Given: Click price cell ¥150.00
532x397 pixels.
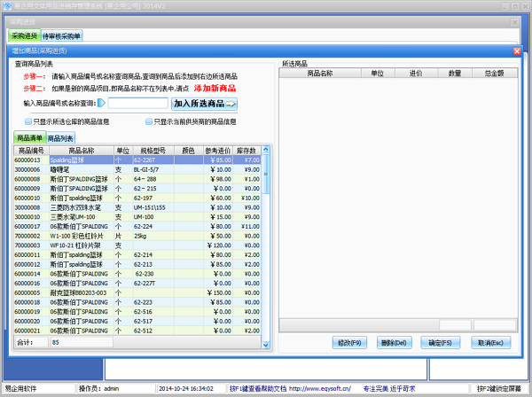Looking at the screenshot, I should (218, 293).
